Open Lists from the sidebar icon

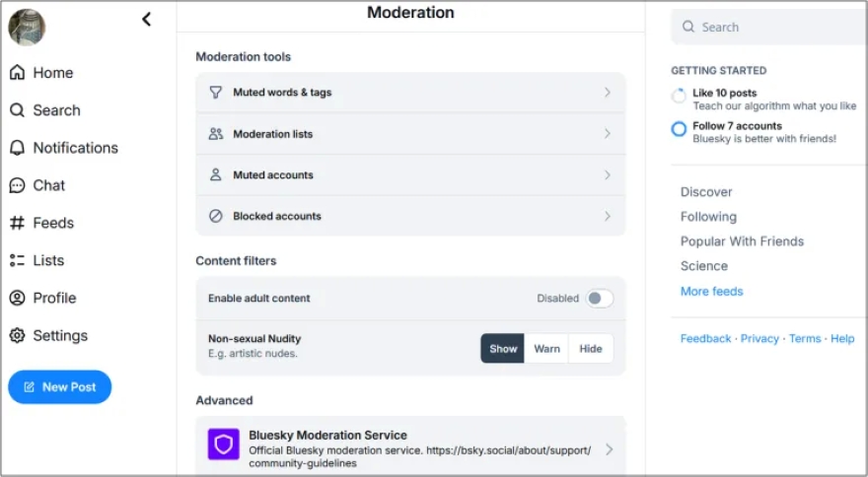coord(17,260)
